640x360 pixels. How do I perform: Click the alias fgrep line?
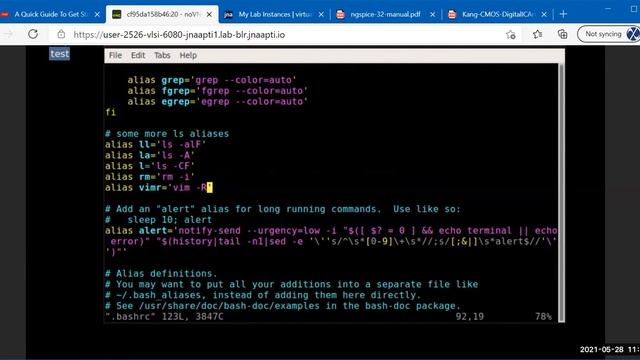click(x=218, y=91)
